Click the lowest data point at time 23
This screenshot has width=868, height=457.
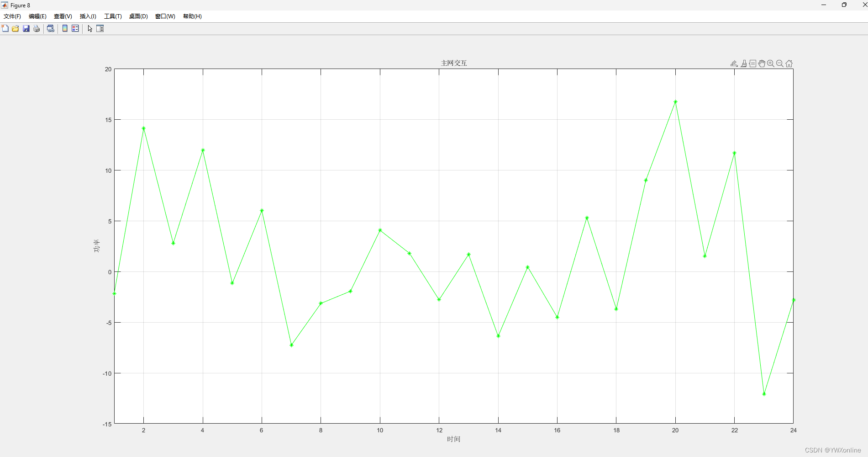[x=764, y=393]
